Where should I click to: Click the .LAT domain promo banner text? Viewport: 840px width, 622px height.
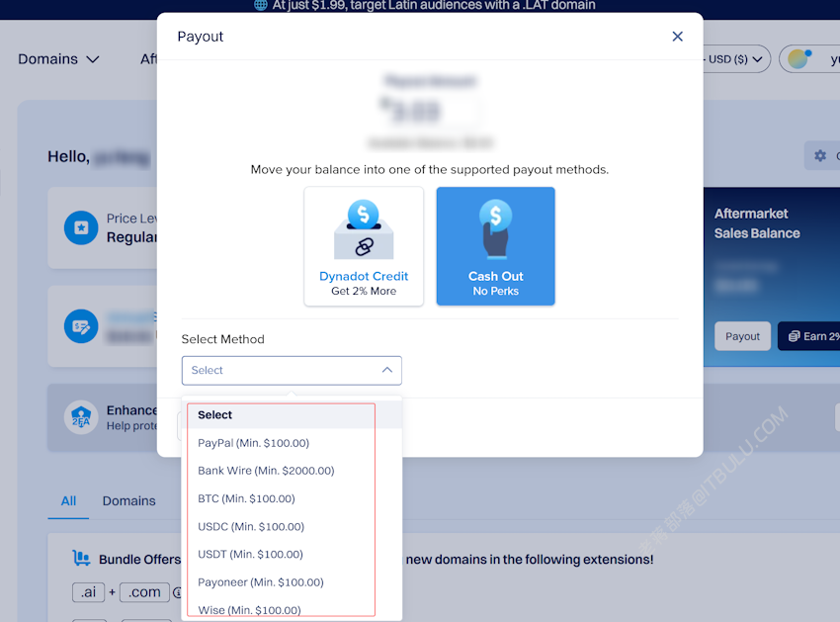point(434,5)
